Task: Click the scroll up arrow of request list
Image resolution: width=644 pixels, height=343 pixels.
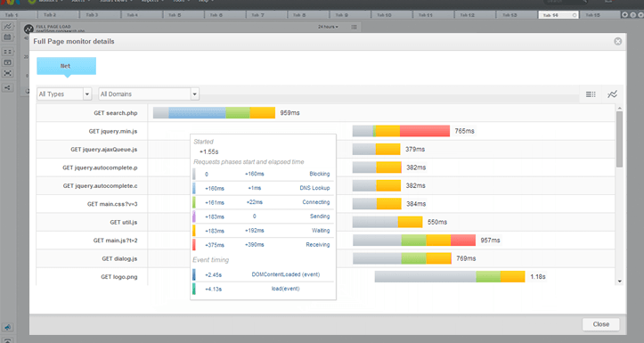Action: tap(619, 108)
